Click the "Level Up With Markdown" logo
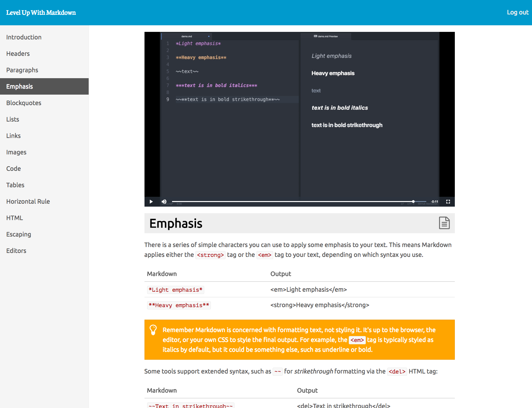Viewport: 532px width, 408px height. click(41, 12)
